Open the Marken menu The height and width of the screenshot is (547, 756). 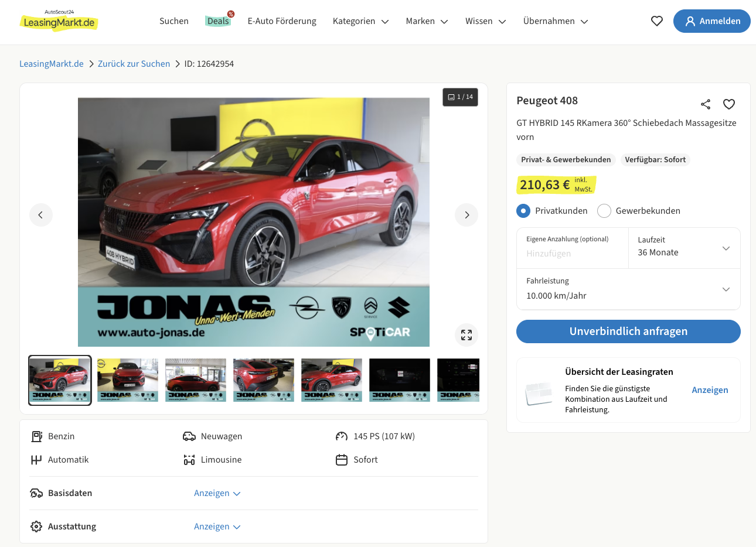click(427, 21)
